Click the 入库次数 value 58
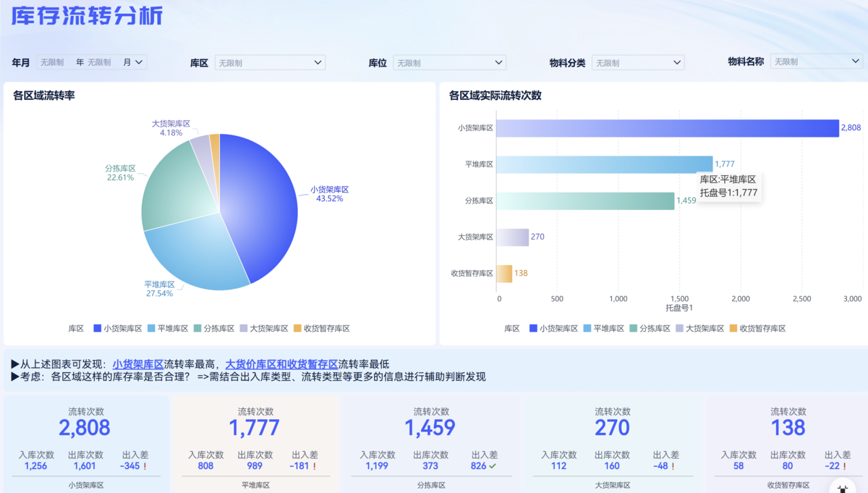 (x=739, y=466)
